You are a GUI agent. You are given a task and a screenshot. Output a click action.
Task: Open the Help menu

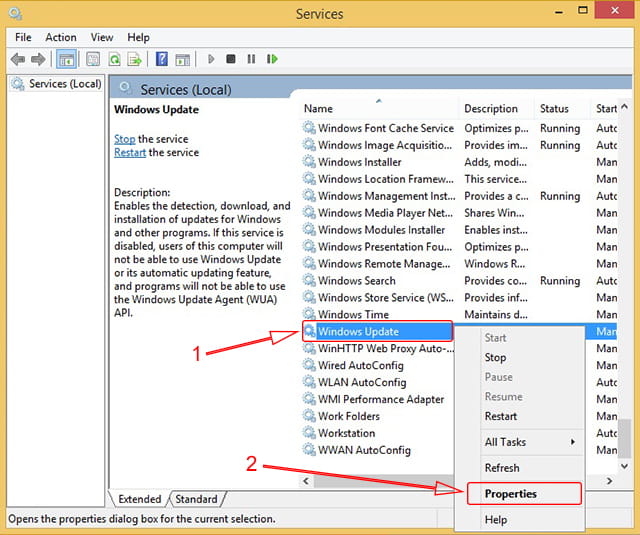[x=138, y=37]
